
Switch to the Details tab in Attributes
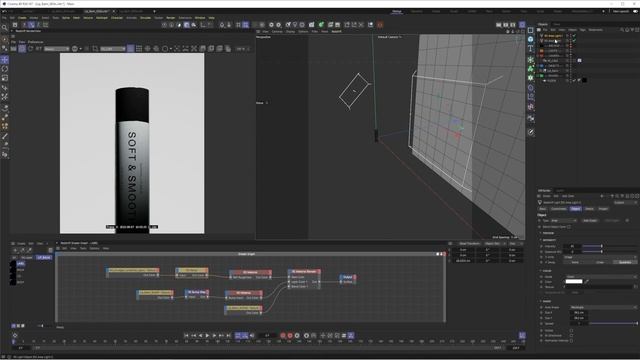coord(589,209)
